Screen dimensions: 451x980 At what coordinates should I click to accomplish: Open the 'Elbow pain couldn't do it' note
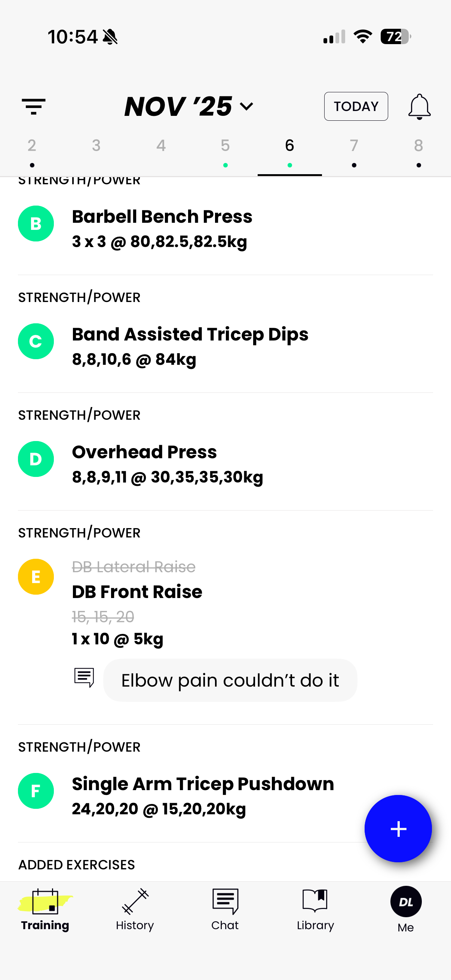click(230, 680)
